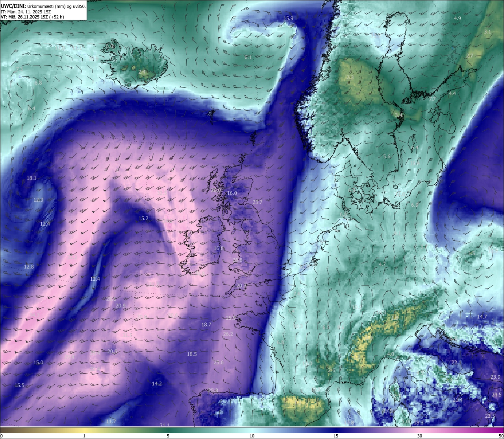Image resolution: width=504 pixels, height=439 pixels.
Task: Click the 26.2 value label
Action: tap(228, 334)
